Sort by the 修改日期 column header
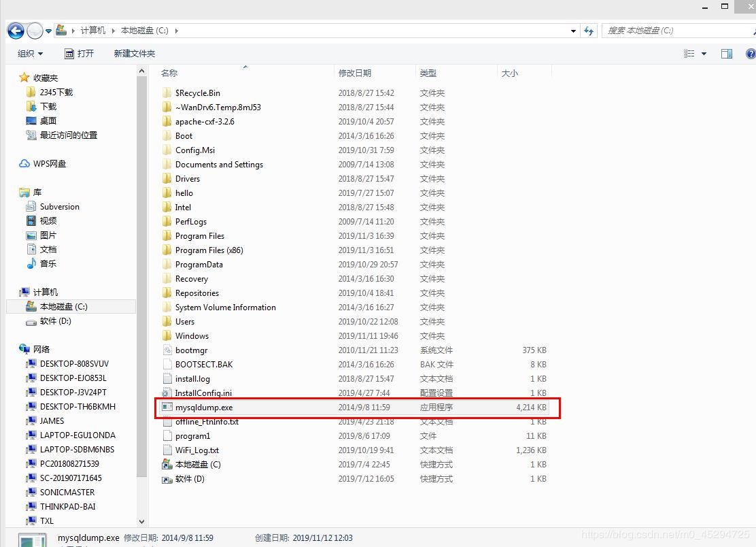756x547 pixels. pyautogui.click(x=355, y=73)
